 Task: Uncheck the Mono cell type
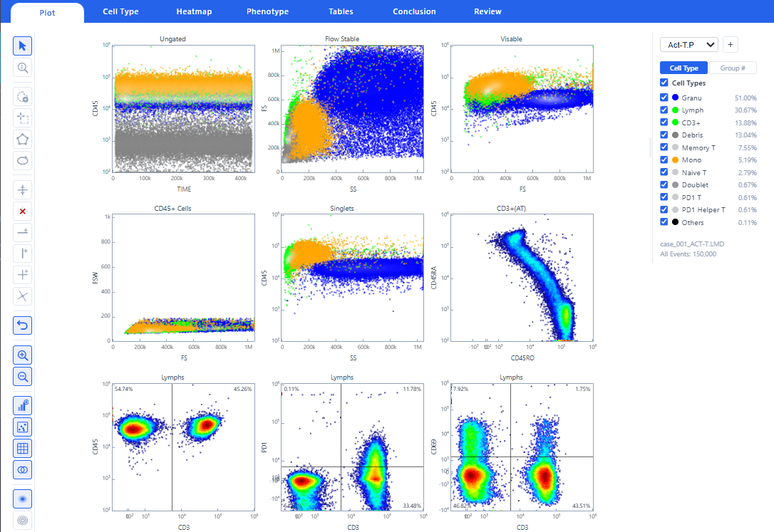664,160
